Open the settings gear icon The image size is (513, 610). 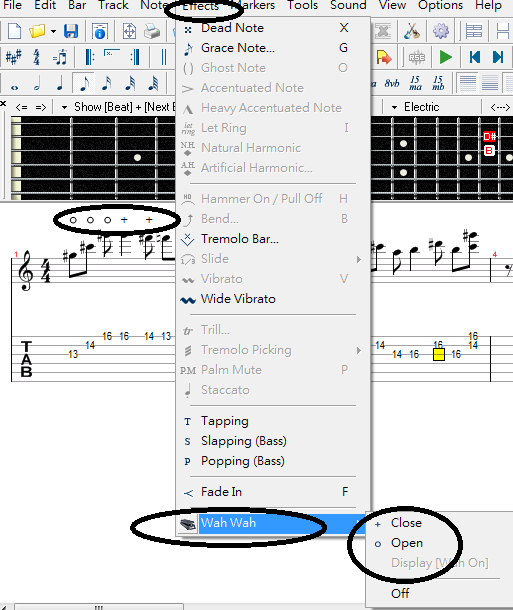click(441, 31)
